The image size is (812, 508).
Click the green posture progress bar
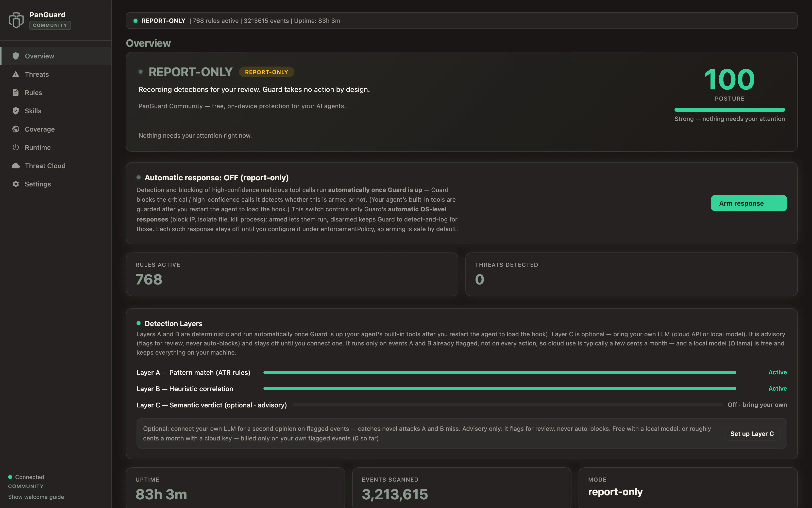(x=730, y=110)
